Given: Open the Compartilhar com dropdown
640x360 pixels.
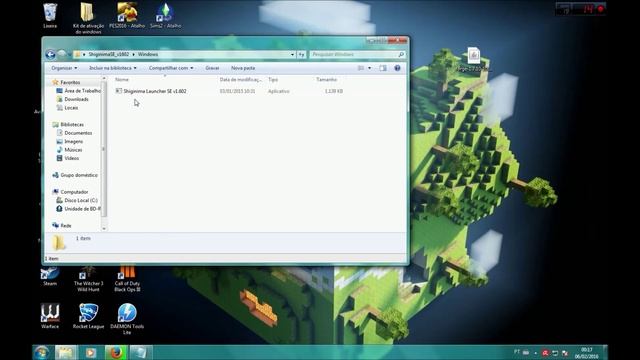Looking at the screenshot, I should point(171,68).
